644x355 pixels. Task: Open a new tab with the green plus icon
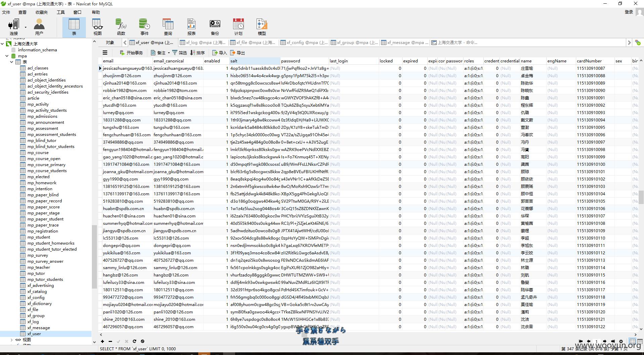pos(638,43)
